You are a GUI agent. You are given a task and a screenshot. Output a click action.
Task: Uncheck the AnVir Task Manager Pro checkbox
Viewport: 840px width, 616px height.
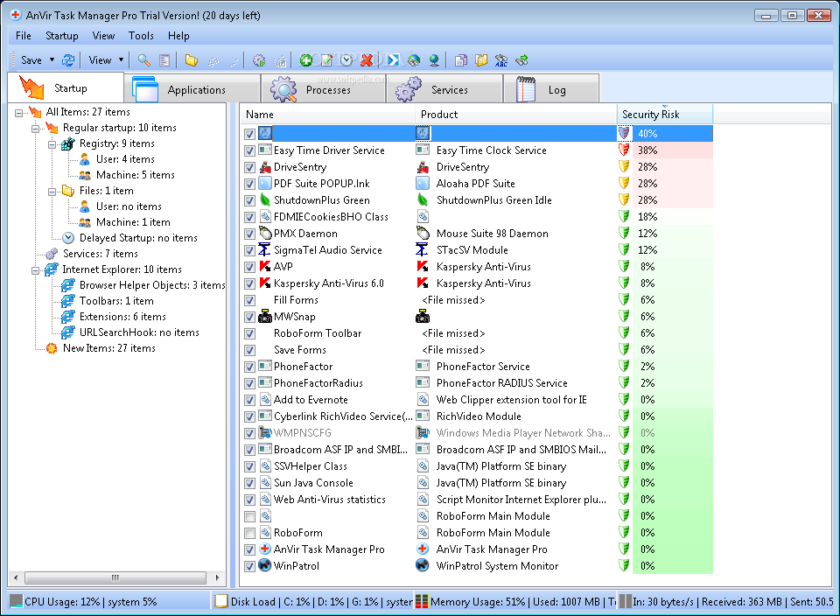(x=249, y=549)
